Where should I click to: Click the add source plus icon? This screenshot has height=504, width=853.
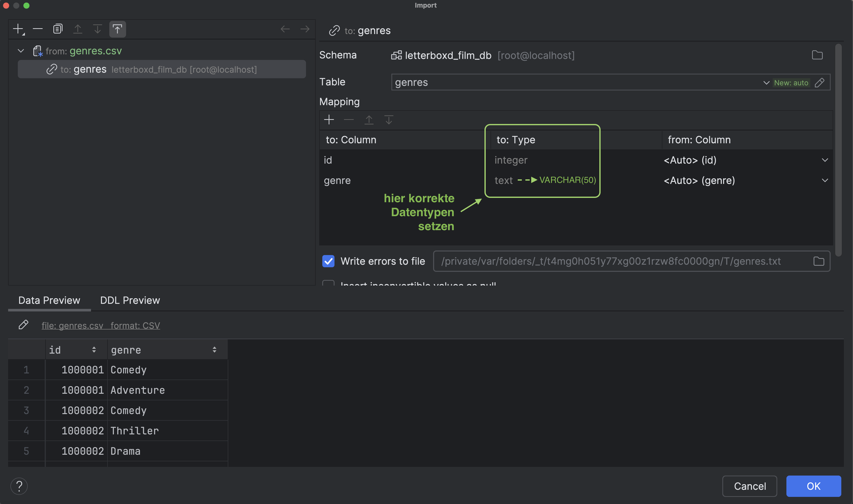[18, 29]
